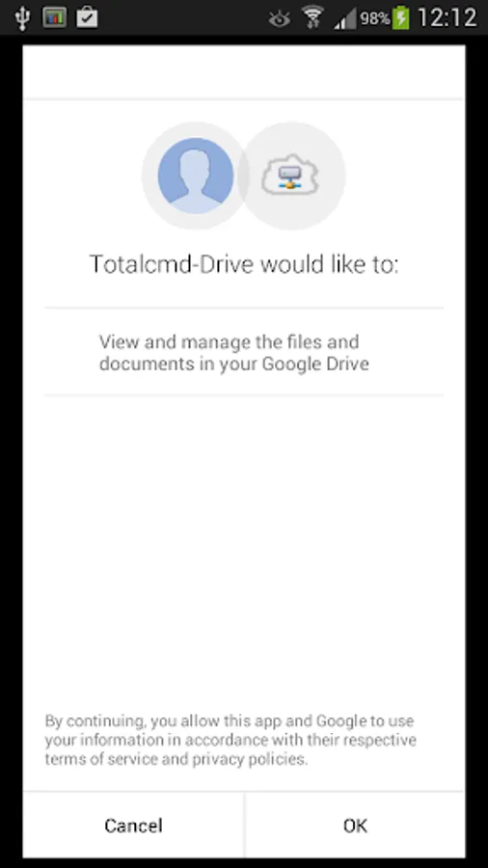The image size is (488, 868).
Task: Tap the USB connection status icon
Action: [21, 17]
